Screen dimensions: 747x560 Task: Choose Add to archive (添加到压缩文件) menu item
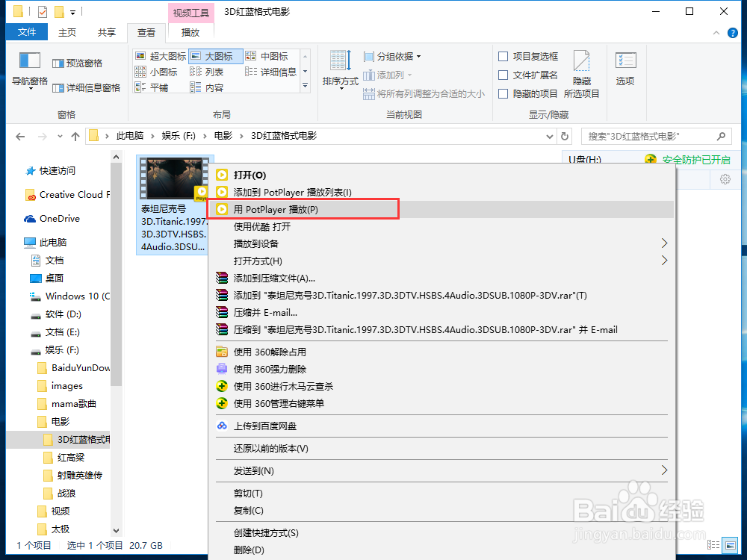pyautogui.click(x=441, y=278)
